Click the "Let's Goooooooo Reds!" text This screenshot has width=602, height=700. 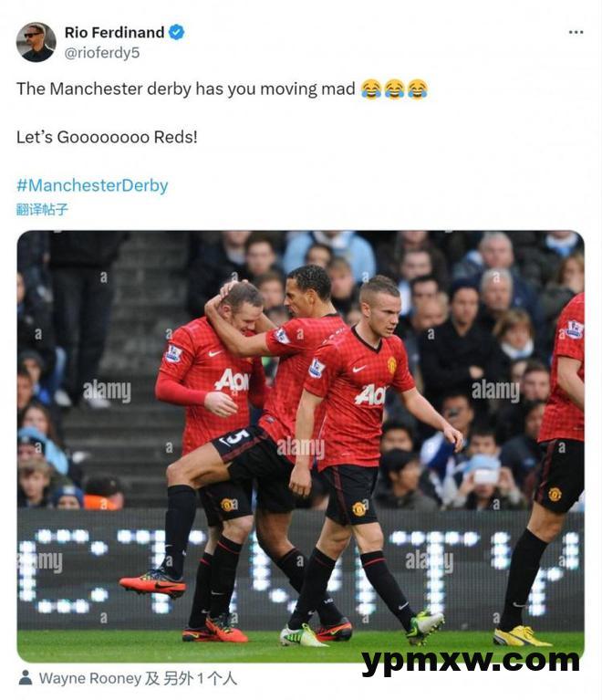pos(107,137)
